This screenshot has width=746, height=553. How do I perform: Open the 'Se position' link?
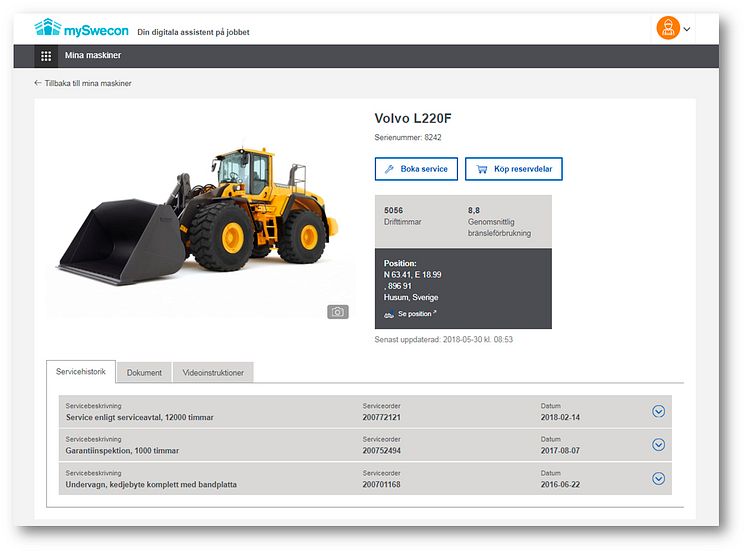coord(410,314)
